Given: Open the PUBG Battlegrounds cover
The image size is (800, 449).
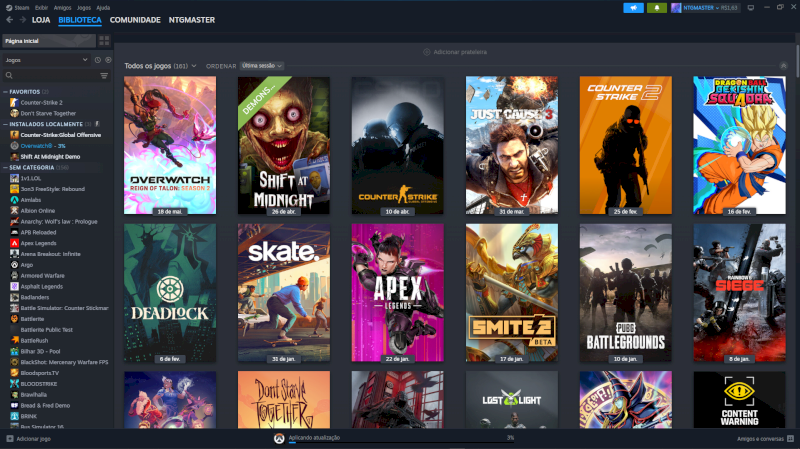Looking at the screenshot, I should point(626,293).
